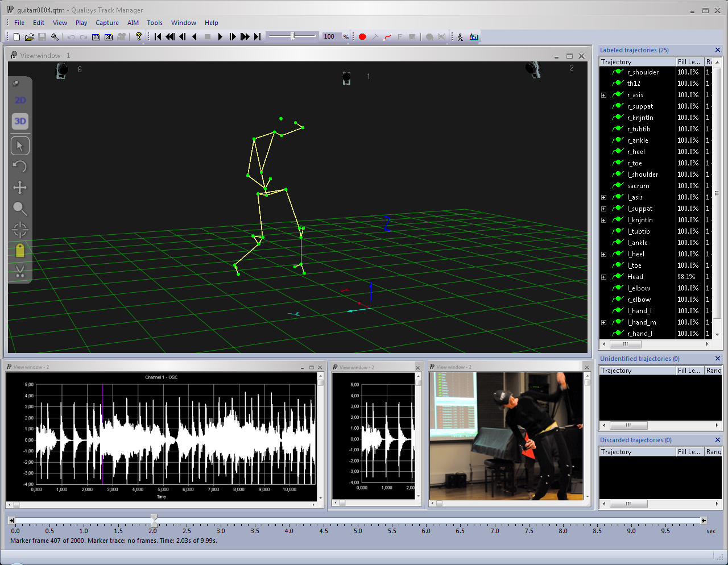Viewport: 728px width, 565px height.
Task: Expand the l_suppat trajectory row
Action: pyautogui.click(x=604, y=209)
